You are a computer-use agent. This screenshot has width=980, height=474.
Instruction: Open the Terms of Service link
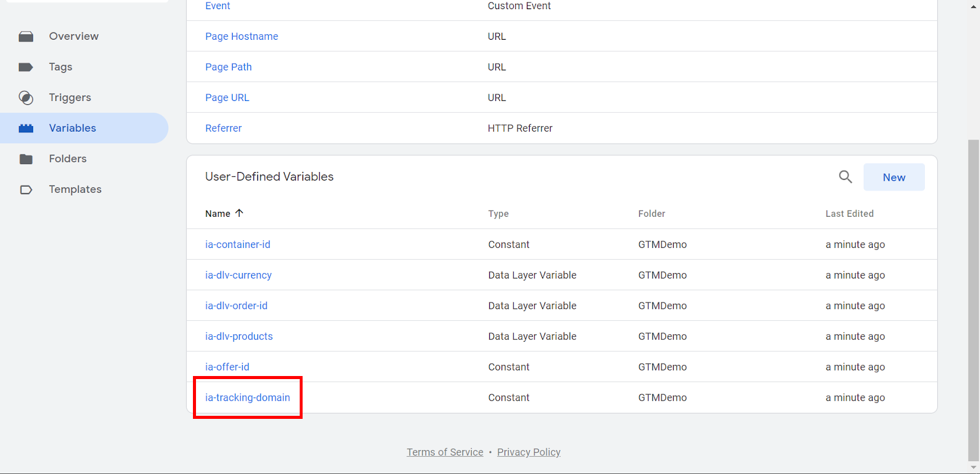[445, 452]
